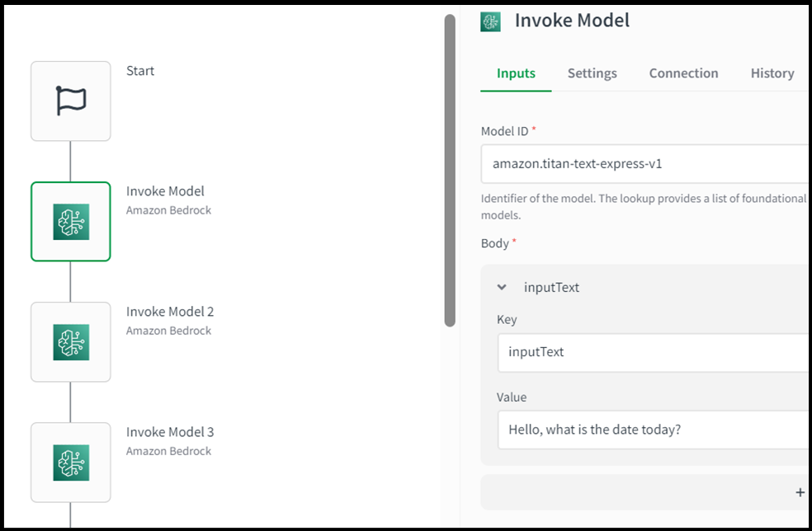Open the Connection tab
The image size is (812, 531).
coord(683,73)
